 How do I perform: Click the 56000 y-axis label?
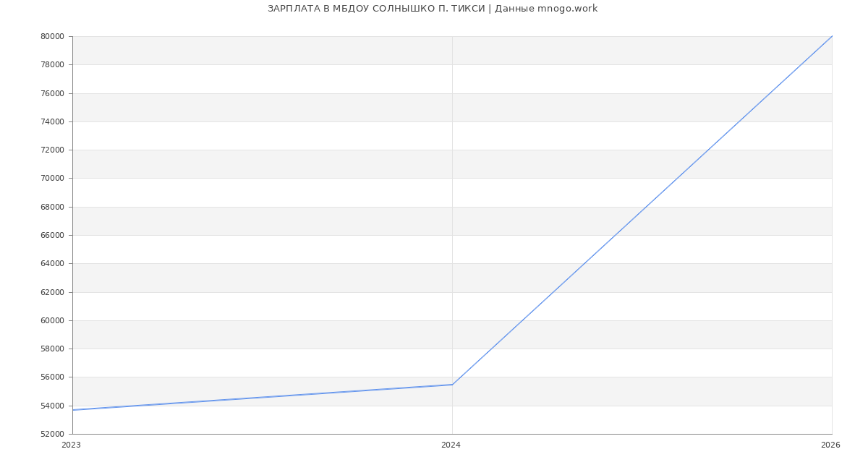pyautogui.click(x=52, y=377)
